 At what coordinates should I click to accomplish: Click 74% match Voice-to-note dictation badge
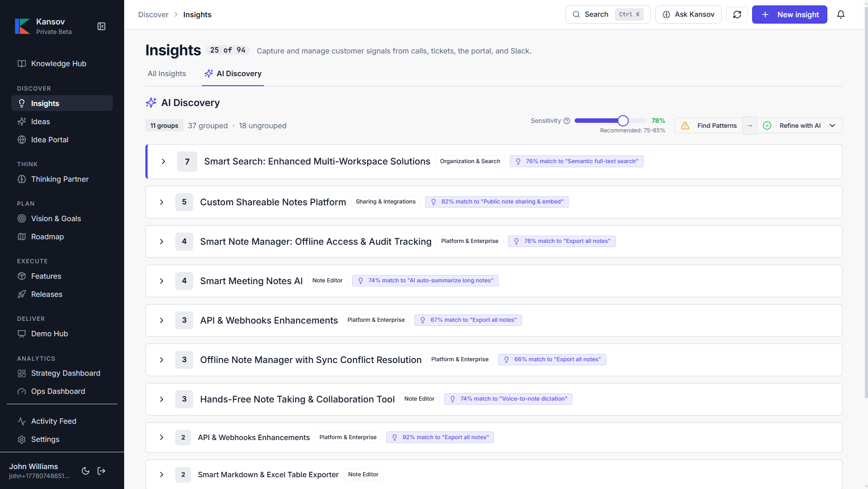[x=508, y=399]
